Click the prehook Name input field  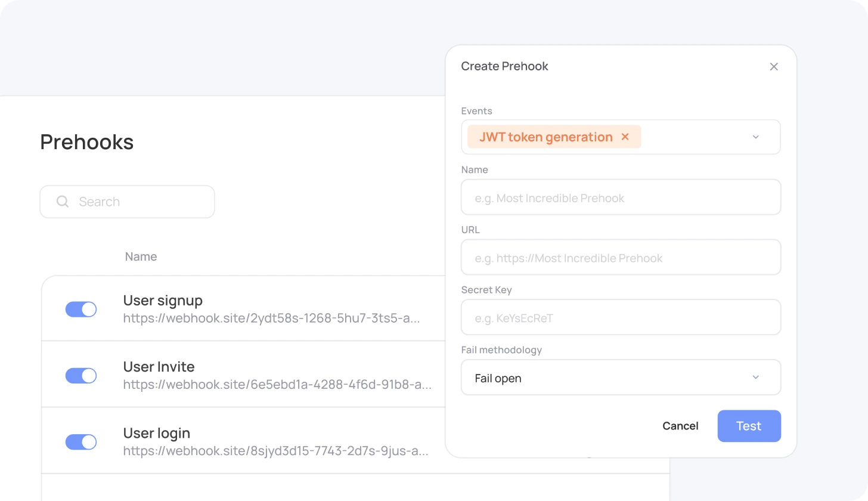(620, 197)
